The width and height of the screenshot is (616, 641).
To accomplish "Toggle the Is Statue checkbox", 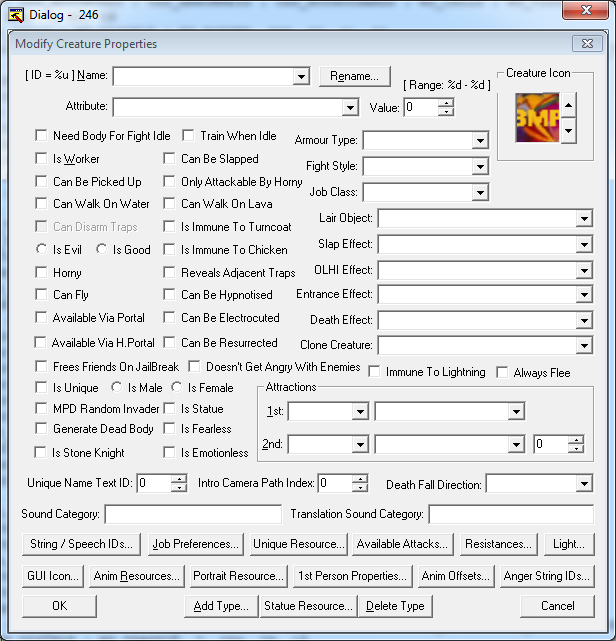I will 169,408.
